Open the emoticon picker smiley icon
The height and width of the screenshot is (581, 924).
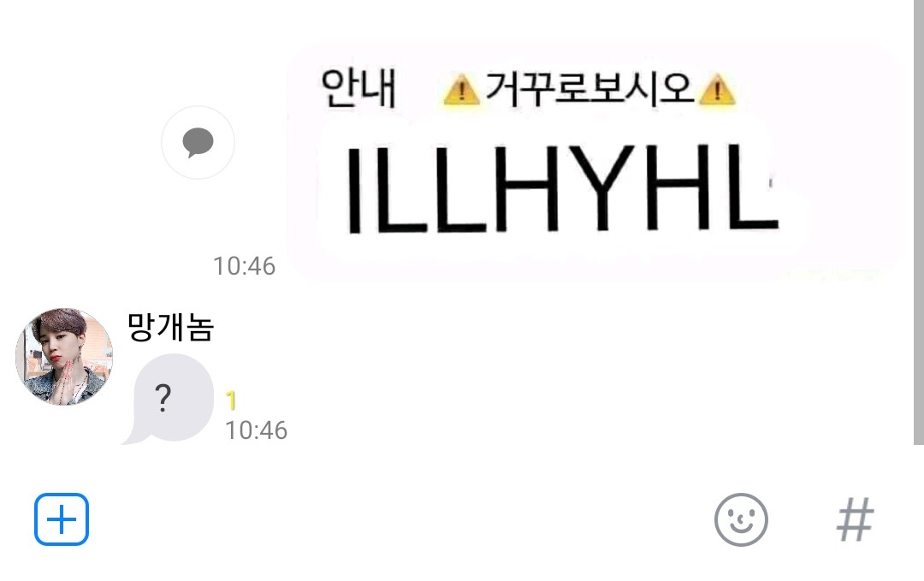(x=741, y=519)
